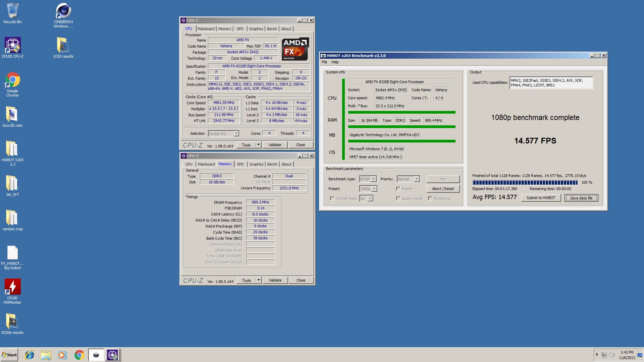Show hidden system tray icons arrow
Image resolution: width=644 pixels, height=362 pixels.
click(x=597, y=355)
